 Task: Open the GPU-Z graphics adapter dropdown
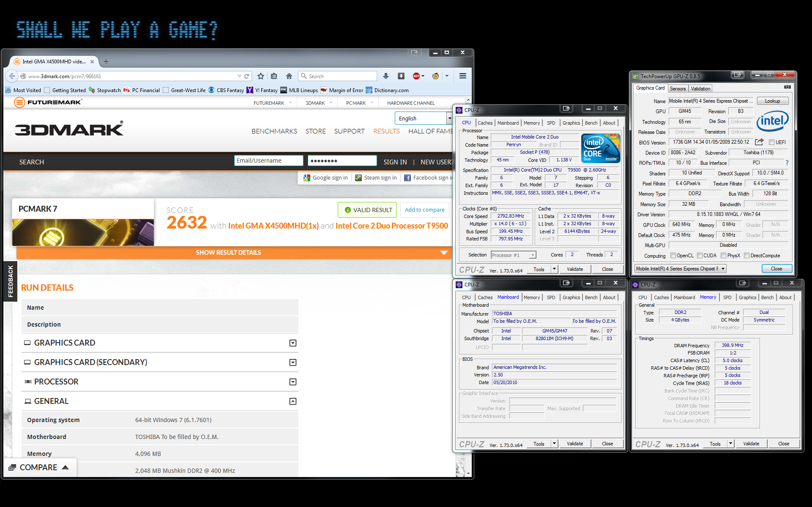coord(680,269)
